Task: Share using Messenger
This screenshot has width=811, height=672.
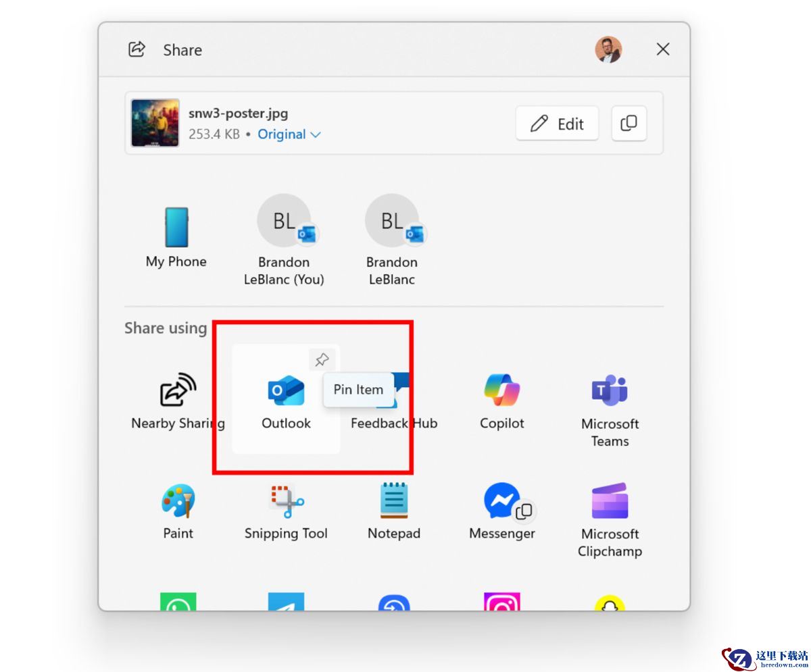Action: [502, 511]
